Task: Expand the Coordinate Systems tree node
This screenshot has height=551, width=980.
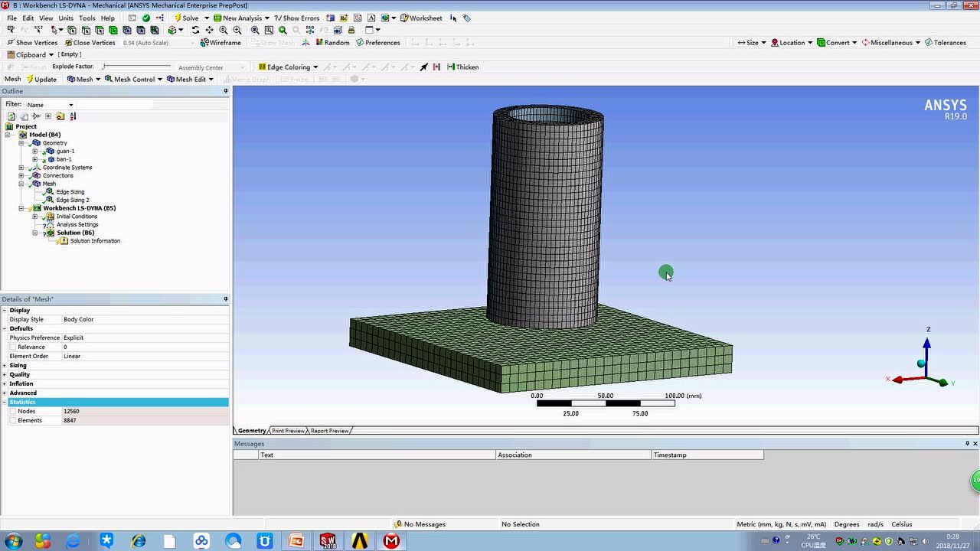Action: (21, 168)
